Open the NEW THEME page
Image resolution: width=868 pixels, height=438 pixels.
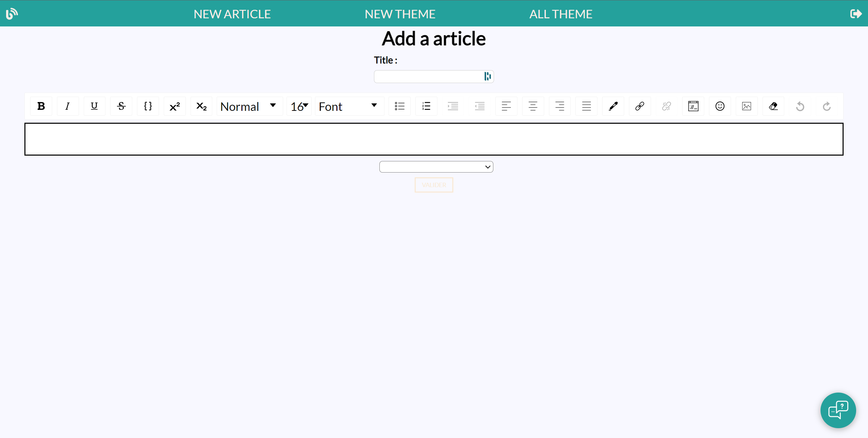coord(400,14)
